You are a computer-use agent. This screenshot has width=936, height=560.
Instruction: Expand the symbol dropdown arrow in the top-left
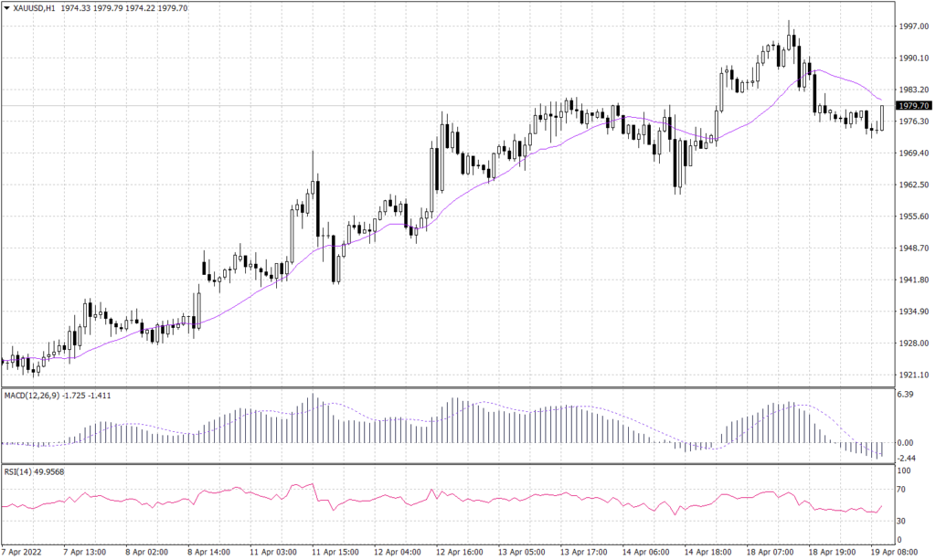[8, 5]
